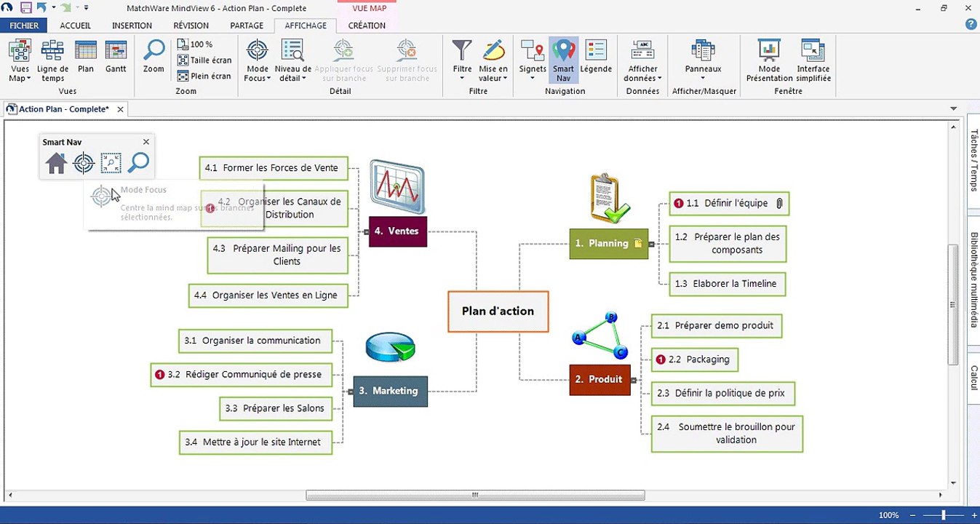Open the Afficher données dropdown arrow
Screen dimensions: 980x524
(659, 79)
